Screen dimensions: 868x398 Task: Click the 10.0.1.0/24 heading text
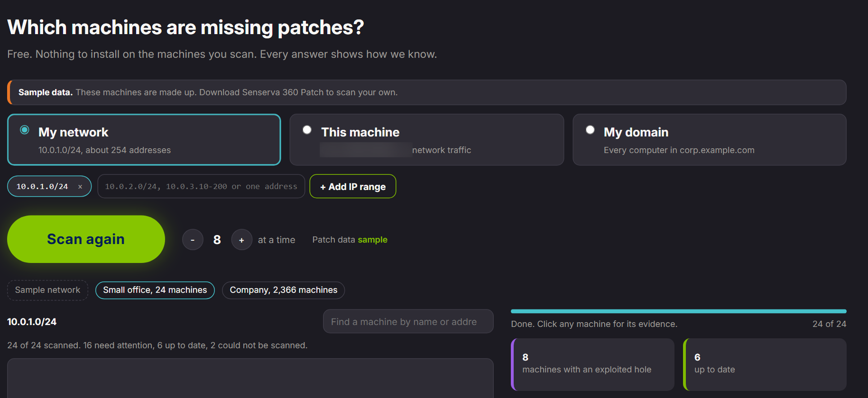pos(32,322)
